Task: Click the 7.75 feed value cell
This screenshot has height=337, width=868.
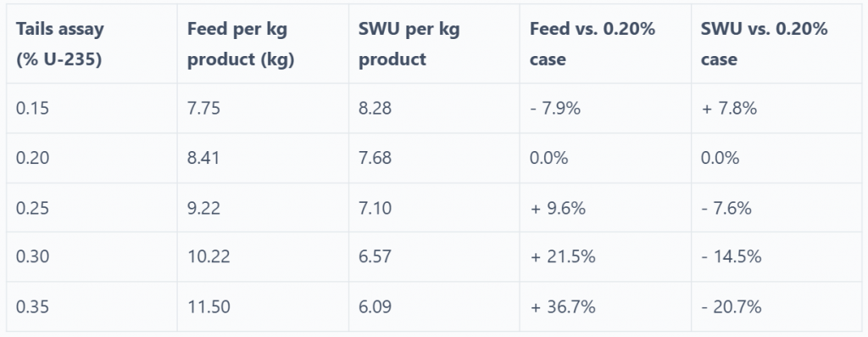Action: 263,108
